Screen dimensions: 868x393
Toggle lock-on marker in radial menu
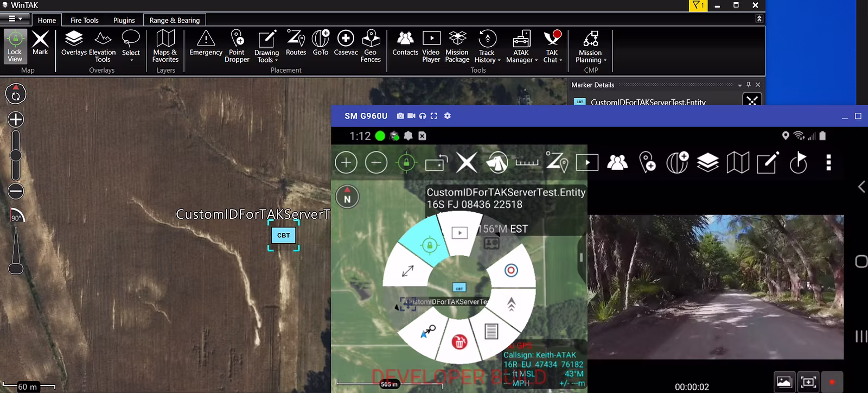[x=429, y=245]
